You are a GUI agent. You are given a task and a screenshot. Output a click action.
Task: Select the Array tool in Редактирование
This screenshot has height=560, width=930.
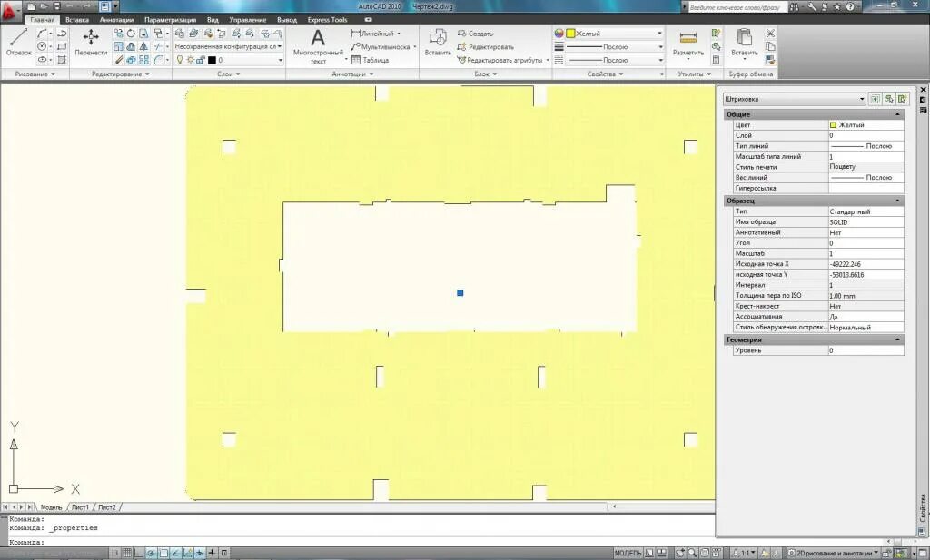coord(143,60)
